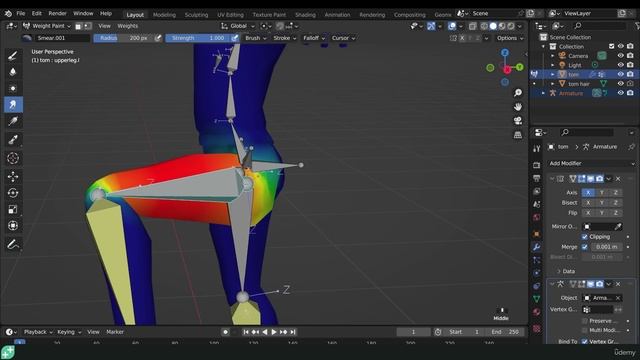Click the Blender logo menu icon
Screen dimensions: 640x360
[x=8, y=13]
